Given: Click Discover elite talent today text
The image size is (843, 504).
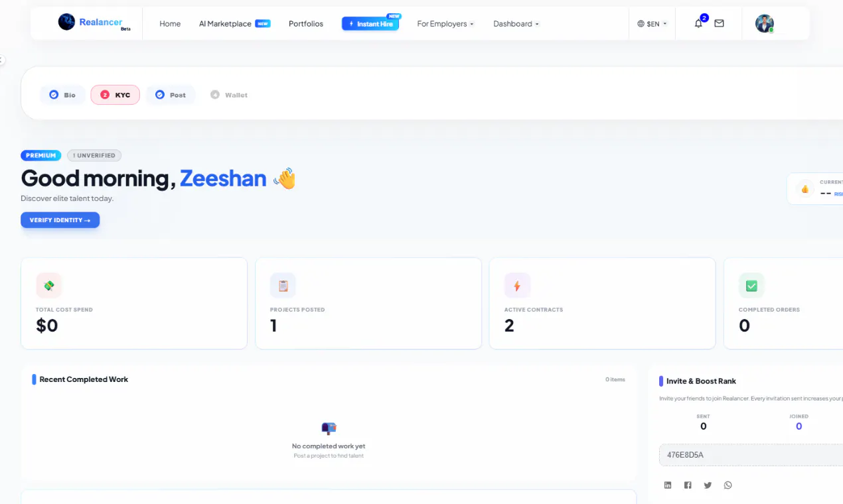Looking at the screenshot, I should 67,198.
